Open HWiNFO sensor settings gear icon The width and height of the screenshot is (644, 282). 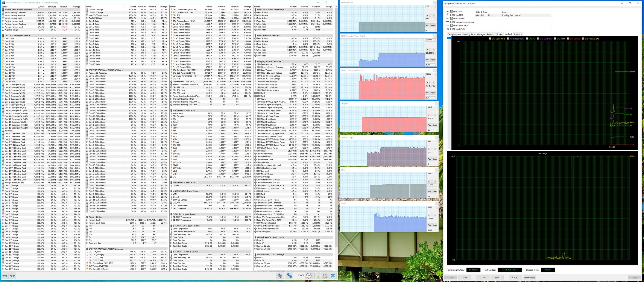(325, 276)
